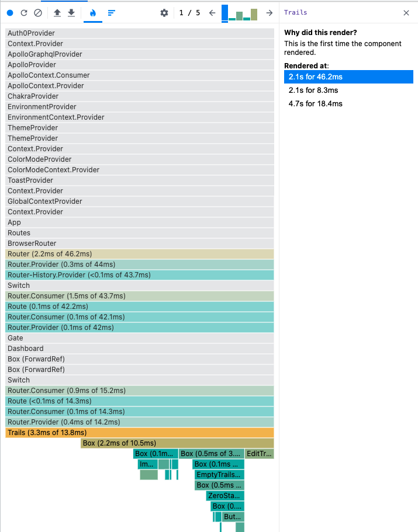Switch to Ranked chart tab
Image resolution: width=418 pixels, height=532 pixels.
coord(112,13)
